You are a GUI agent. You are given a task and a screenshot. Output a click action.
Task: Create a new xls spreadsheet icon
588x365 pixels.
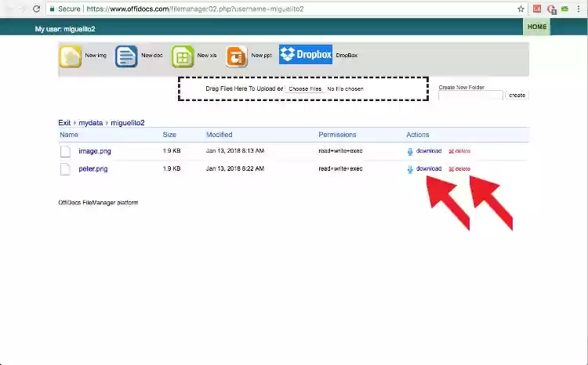click(183, 56)
